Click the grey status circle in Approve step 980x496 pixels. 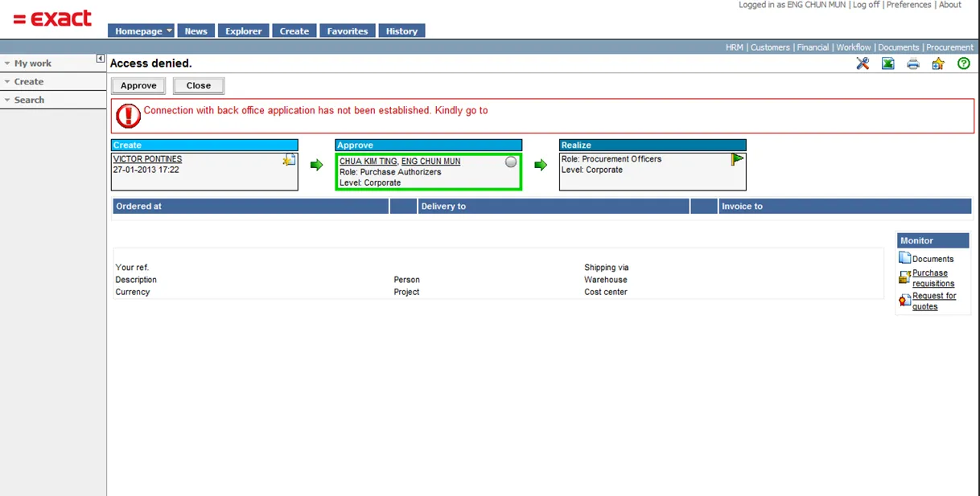(511, 162)
